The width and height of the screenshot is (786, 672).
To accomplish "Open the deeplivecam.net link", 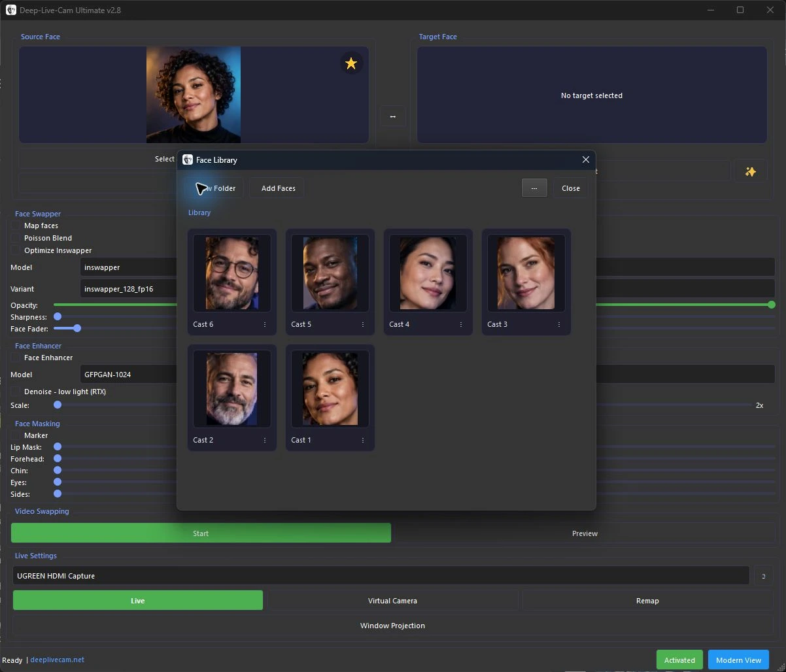I will pos(58,660).
